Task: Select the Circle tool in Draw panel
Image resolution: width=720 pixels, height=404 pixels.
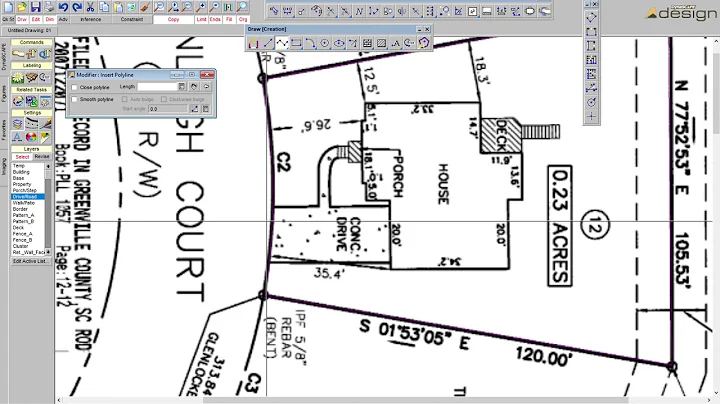Action: [x=325, y=43]
